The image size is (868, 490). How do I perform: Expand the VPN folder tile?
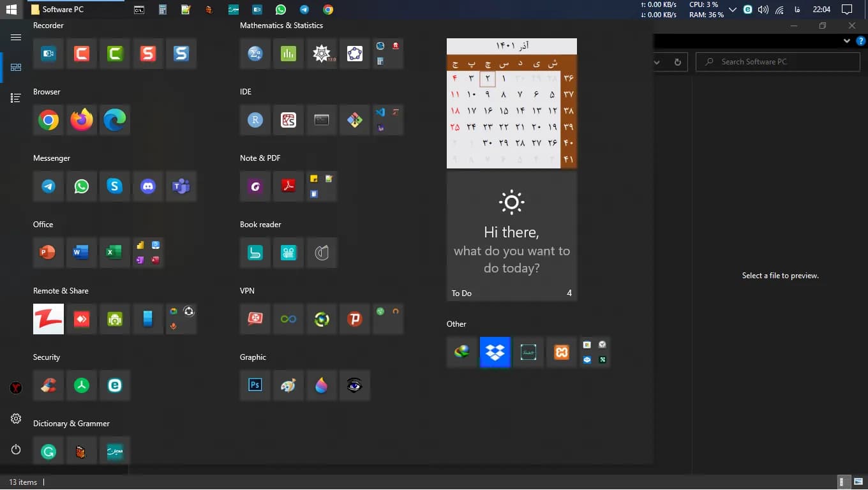coord(388,319)
